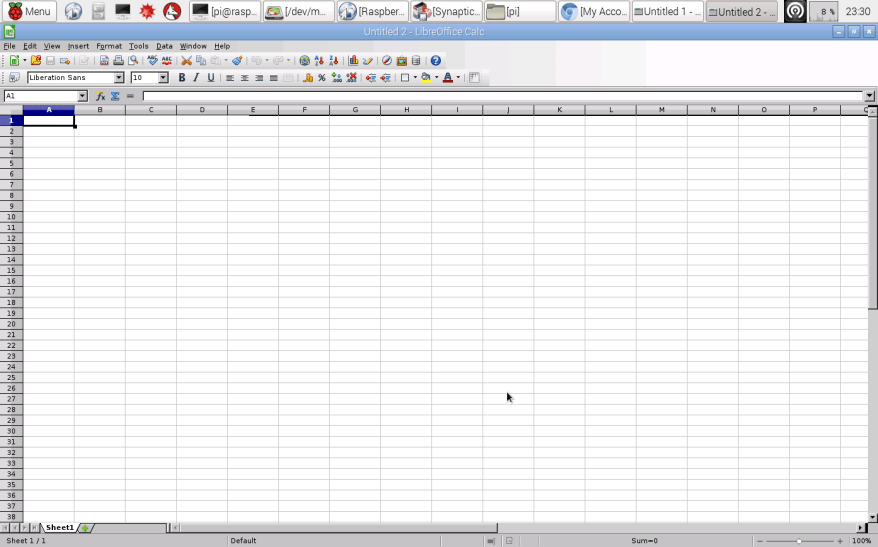Toggle Align Left
The height and width of the screenshot is (547, 878).
point(230,78)
